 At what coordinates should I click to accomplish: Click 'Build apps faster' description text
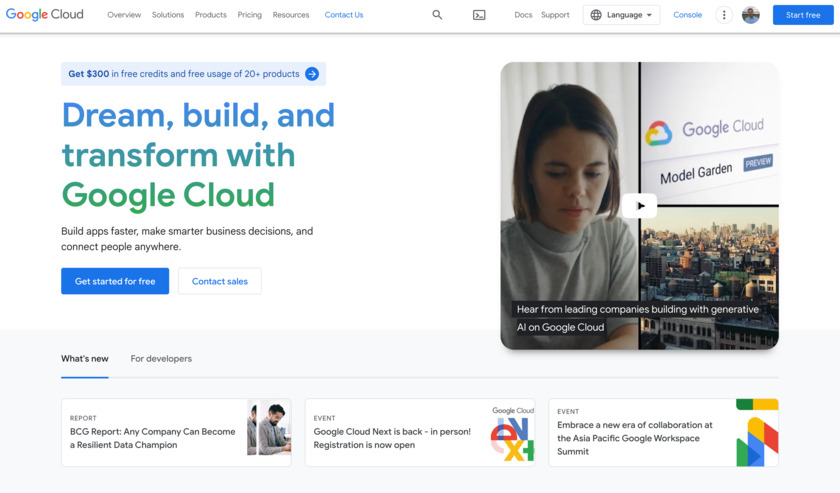click(x=187, y=239)
